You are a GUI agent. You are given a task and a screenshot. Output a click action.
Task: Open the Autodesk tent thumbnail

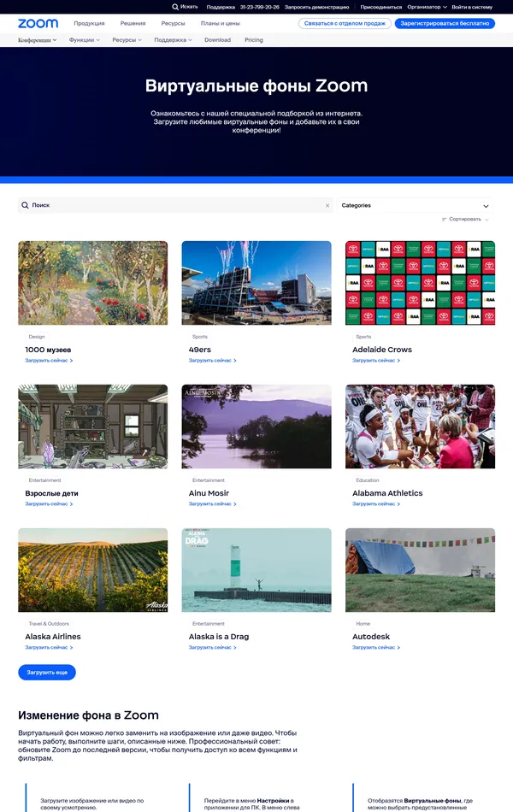point(421,569)
